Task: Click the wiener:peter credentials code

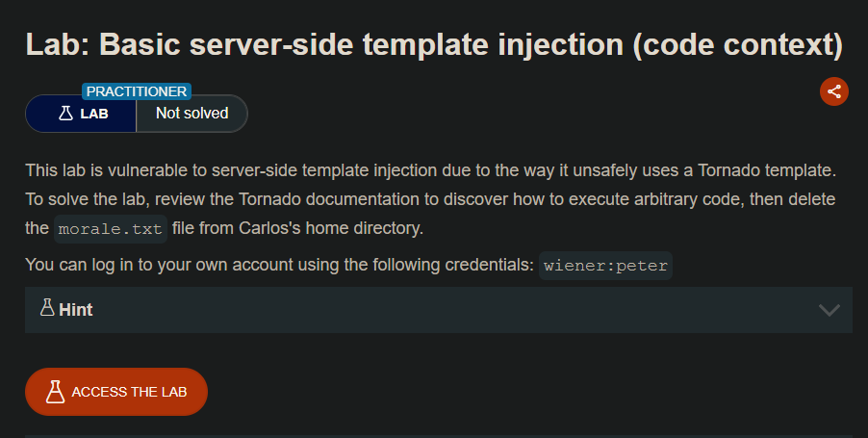Action: click(x=605, y=266)
